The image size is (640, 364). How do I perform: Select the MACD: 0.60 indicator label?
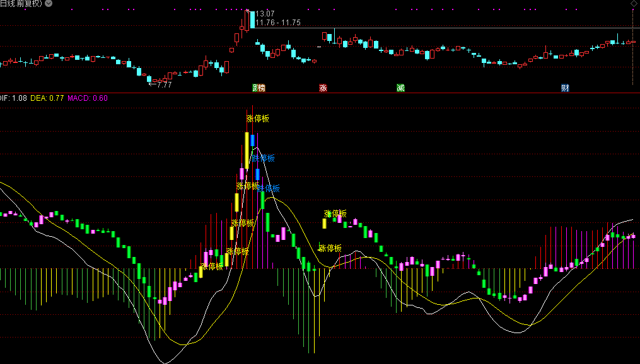(x=88, y=98)
